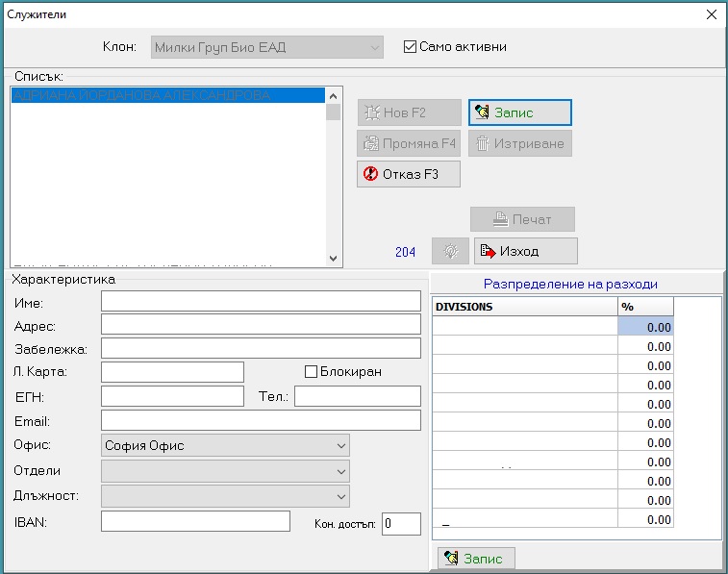The image size is (728, 574).
Task: Click the Изтриване trash button
Action: point(520,143)
